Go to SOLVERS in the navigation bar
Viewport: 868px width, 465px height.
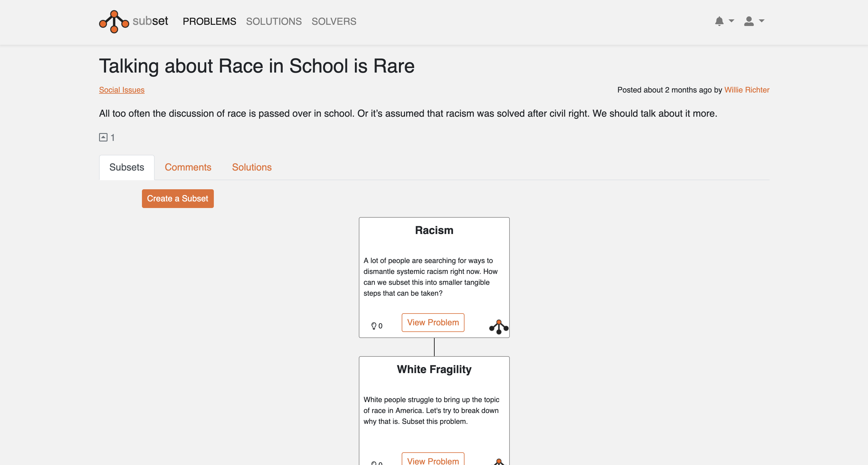[334, 21]
